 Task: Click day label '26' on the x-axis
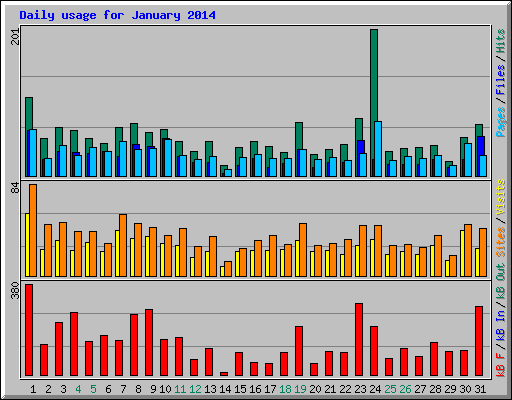click(x=405, y=389)
